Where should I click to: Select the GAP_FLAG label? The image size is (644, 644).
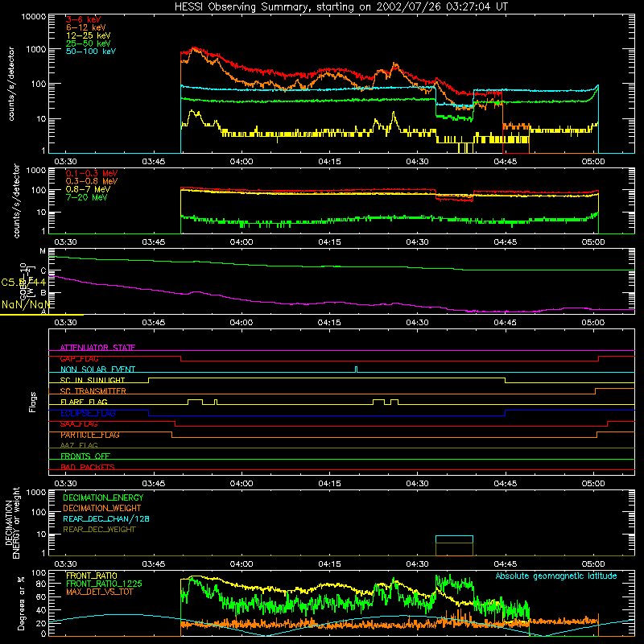pos(80,358)
